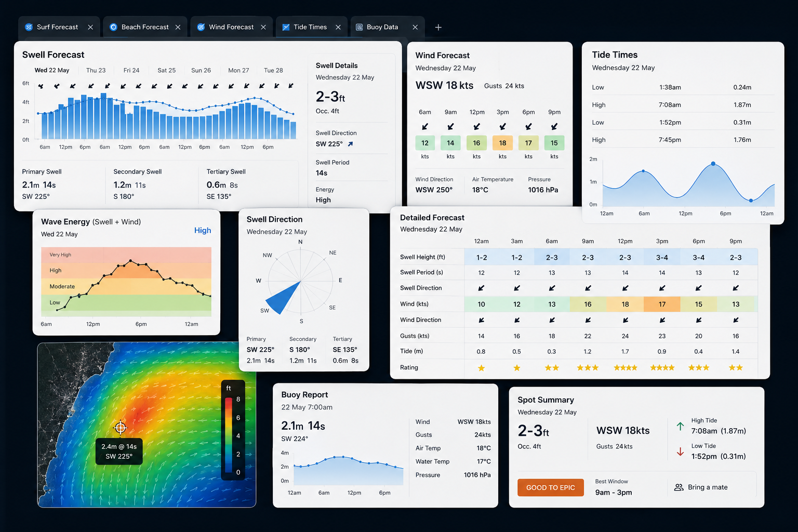Select Sat 25 in Swell Forecast
Image resolution: width=798 pixels, height=532 pixels.
(x=167, y=70)
